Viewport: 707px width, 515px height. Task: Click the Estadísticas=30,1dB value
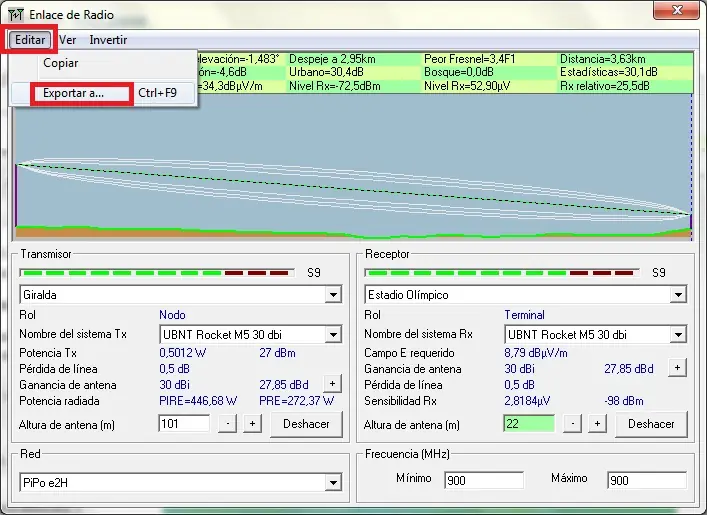point(609,72)
